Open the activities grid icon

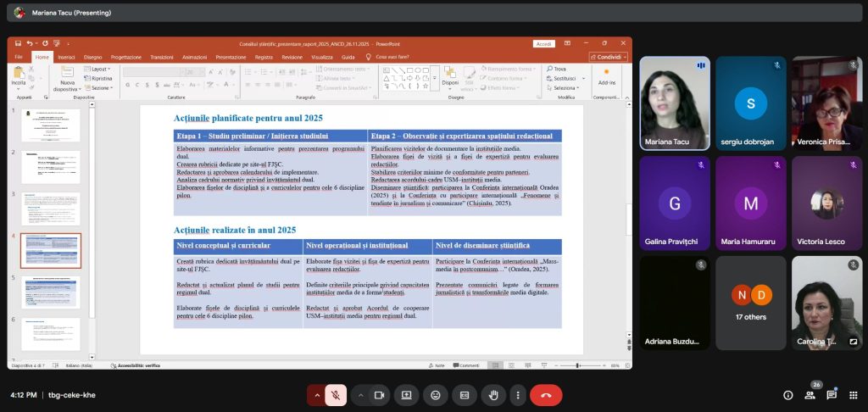coord(854,395)
